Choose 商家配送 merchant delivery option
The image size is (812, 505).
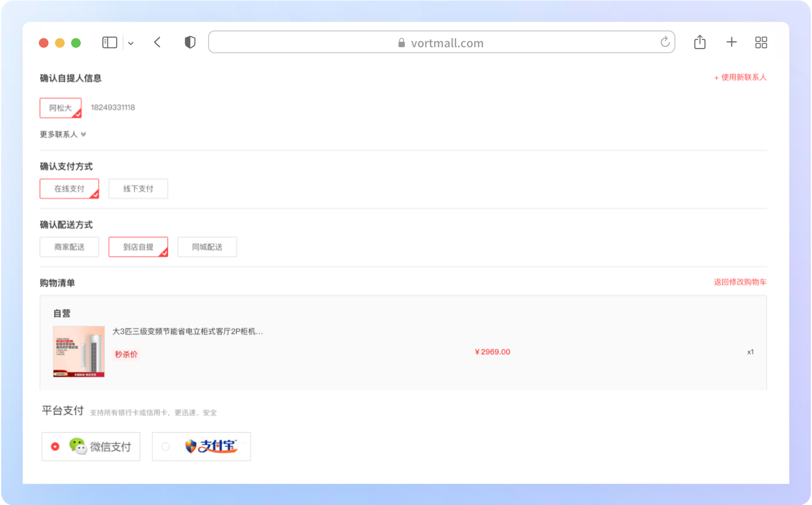(x=69, y=247)
